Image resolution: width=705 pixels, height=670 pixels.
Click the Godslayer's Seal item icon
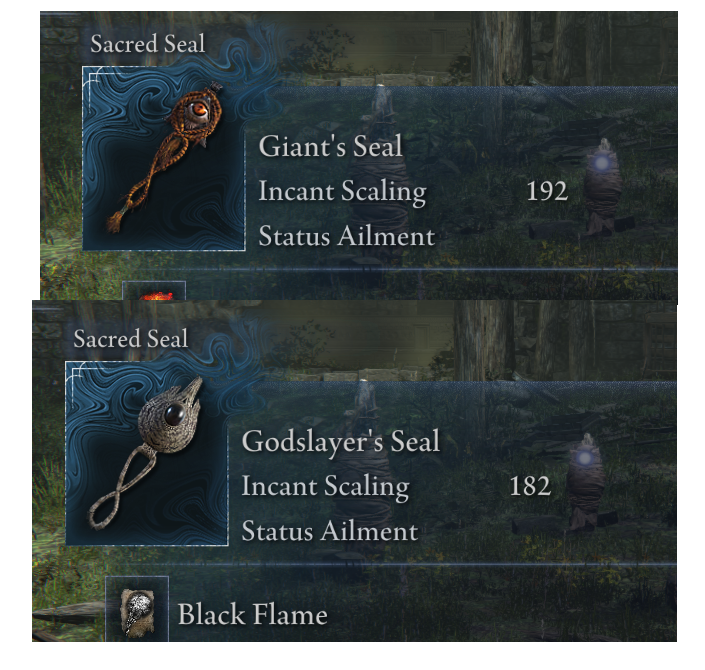point(147,453)
